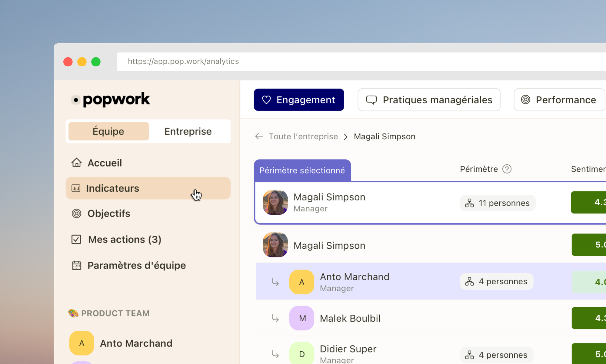The width and height of the screenshot is (606, 364).
Task: Open Anto Marchand in Product Team list
Action: 136,343
